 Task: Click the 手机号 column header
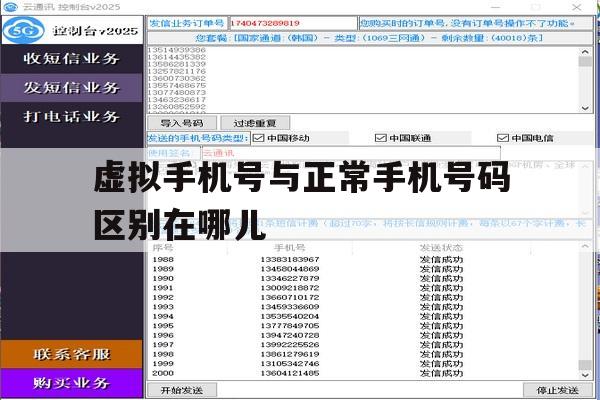pyautogui.click(x=290, y=248)
